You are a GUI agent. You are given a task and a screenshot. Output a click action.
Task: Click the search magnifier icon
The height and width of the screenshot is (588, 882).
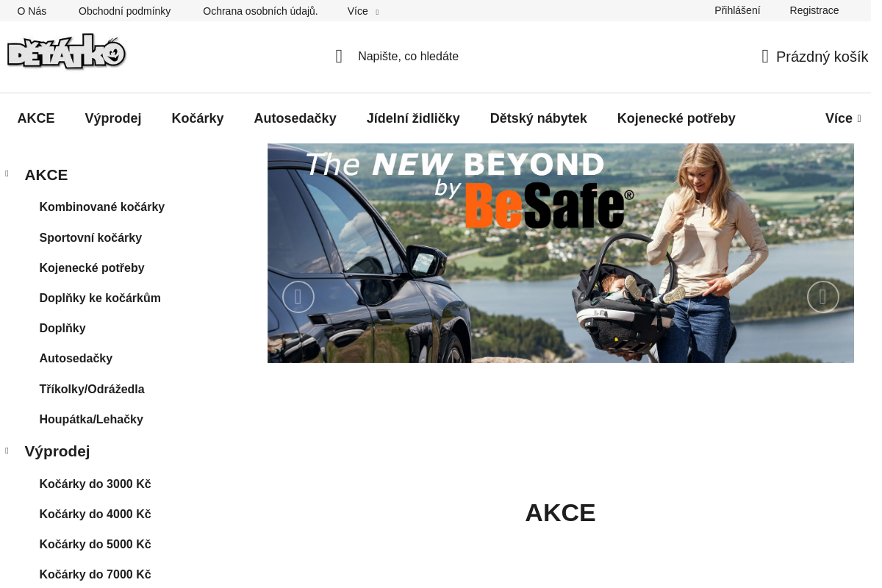coord(339,57)
